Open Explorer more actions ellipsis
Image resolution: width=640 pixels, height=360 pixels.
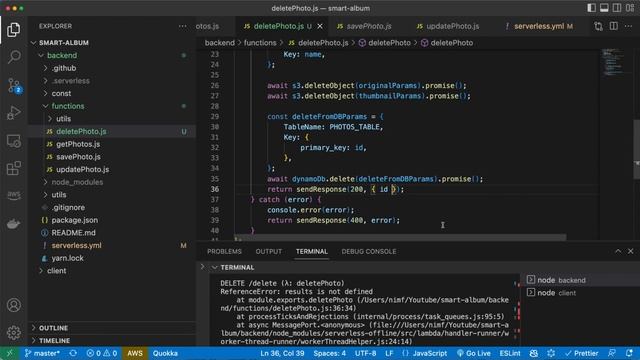pos(182,26)
